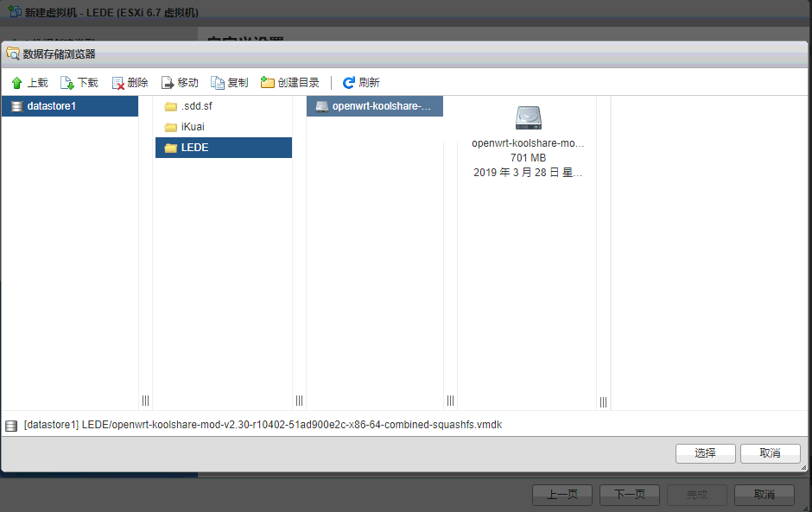Image resolution: width=812 pixels, height=512 pixels.
Task: Click the Next page (下一页) wizard button
Action: (629, 495)
